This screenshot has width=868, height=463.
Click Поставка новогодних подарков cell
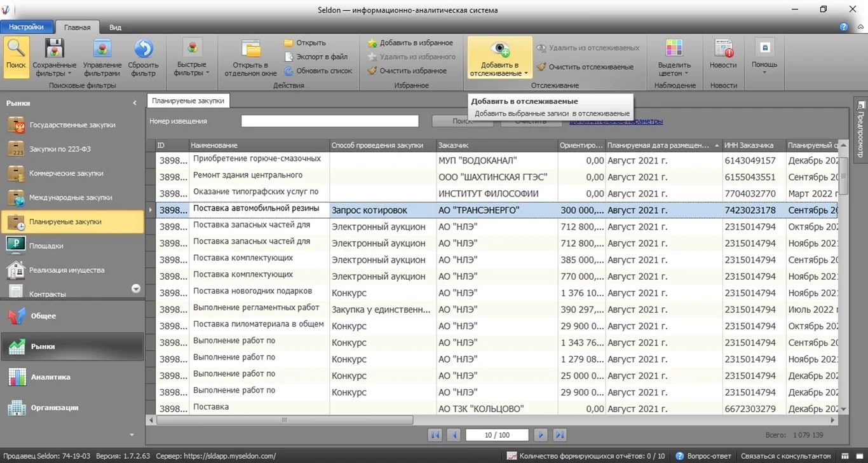coord(259,293)
